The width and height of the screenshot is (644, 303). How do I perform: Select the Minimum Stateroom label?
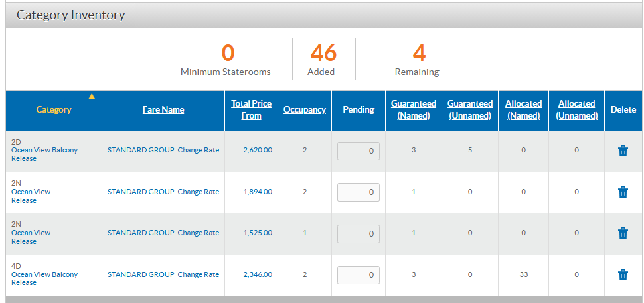pyautogui.click(x=226, y=72)
